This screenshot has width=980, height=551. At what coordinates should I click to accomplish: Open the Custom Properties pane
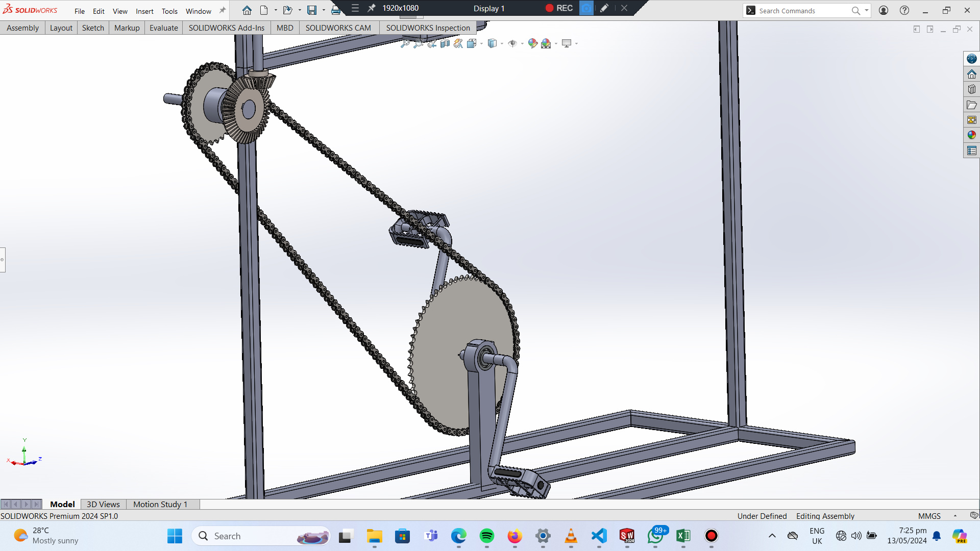pos(971,151)
